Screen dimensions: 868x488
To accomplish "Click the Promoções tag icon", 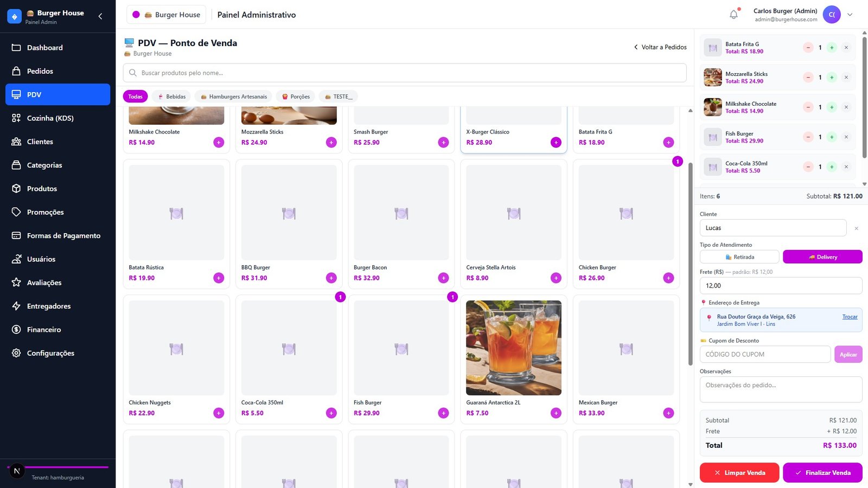I will (x=16, y=212).
